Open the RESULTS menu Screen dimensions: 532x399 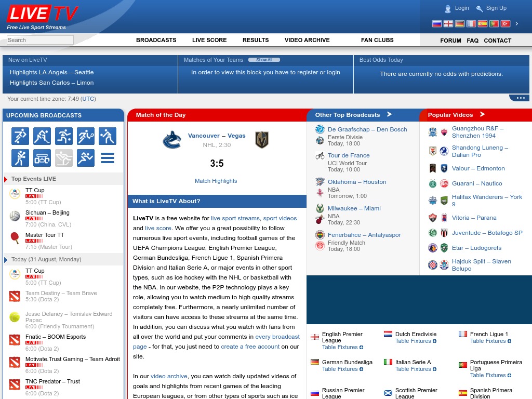click(256, 40)
